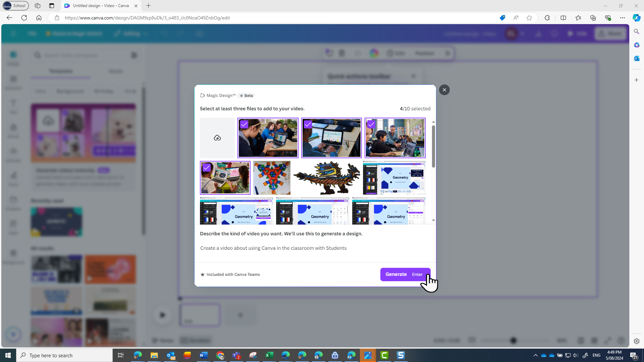Select the last bottom-row Geometry screenshot
This screenshot has width=644, height=362.
click(389, 211)
